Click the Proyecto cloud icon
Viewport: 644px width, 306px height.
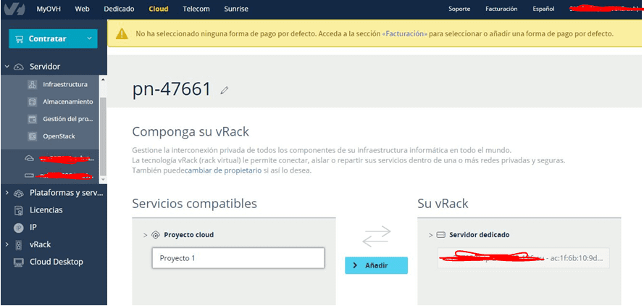point(155,235)
